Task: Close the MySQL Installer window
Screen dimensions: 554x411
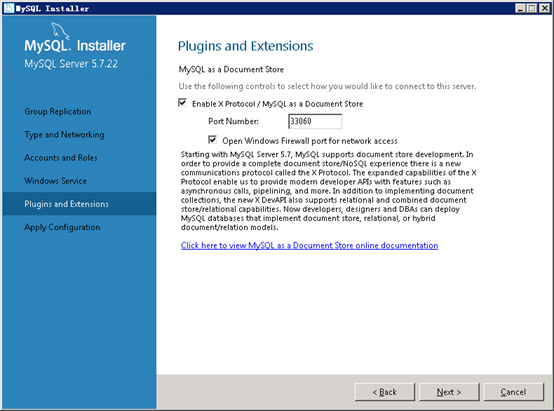Action: click(544, 8)
